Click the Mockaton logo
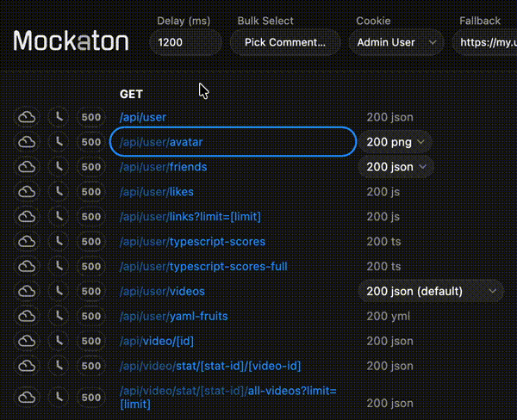Screen dimensions: 517x420 (x=71, y=40)
